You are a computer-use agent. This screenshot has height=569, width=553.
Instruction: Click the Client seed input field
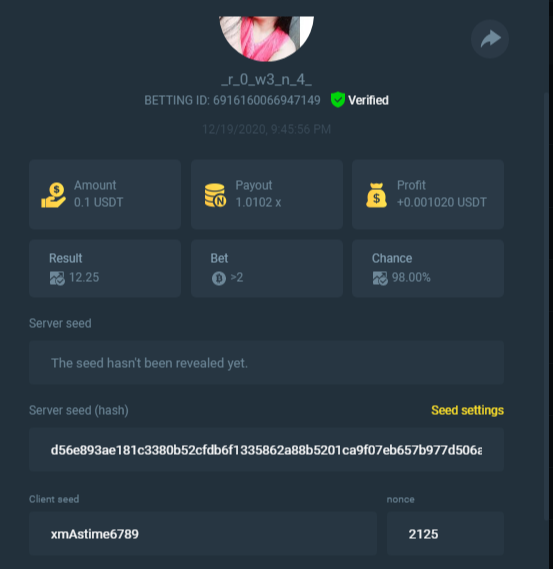pyautogui.click(x=203, y=533)
